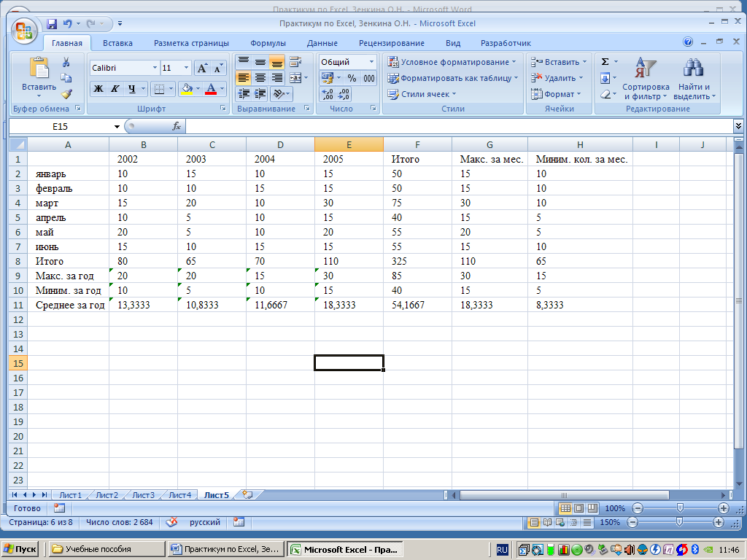Increase the cell indent
Viewport: 747px width, 560px height.
[x=260, y=94]
